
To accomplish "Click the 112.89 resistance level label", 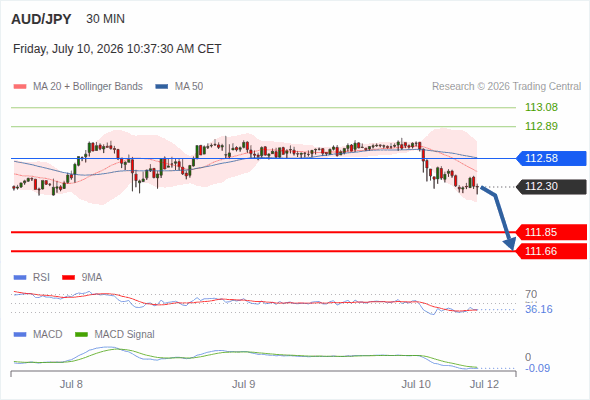I will tap(541, 126).
